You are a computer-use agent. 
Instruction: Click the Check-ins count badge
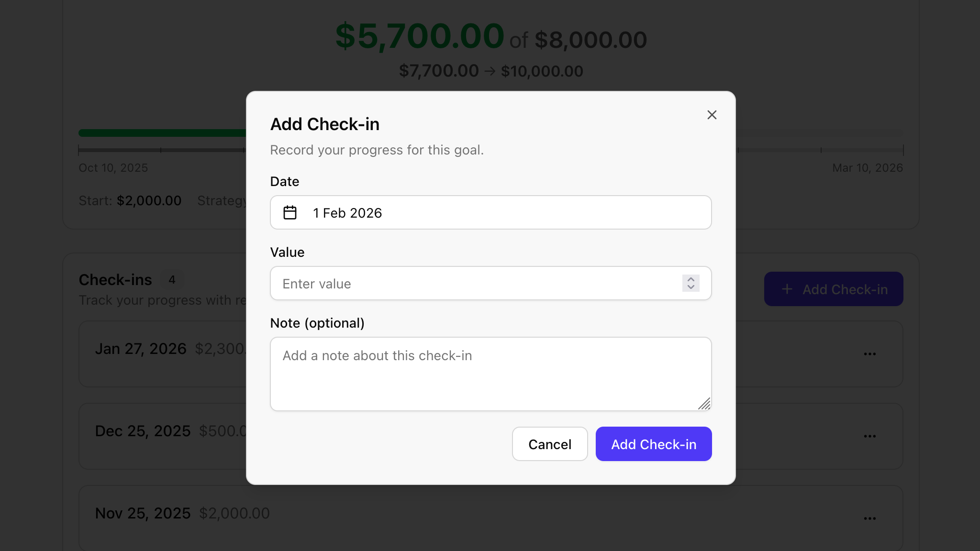pyautogui.click(x=172, y=279)
